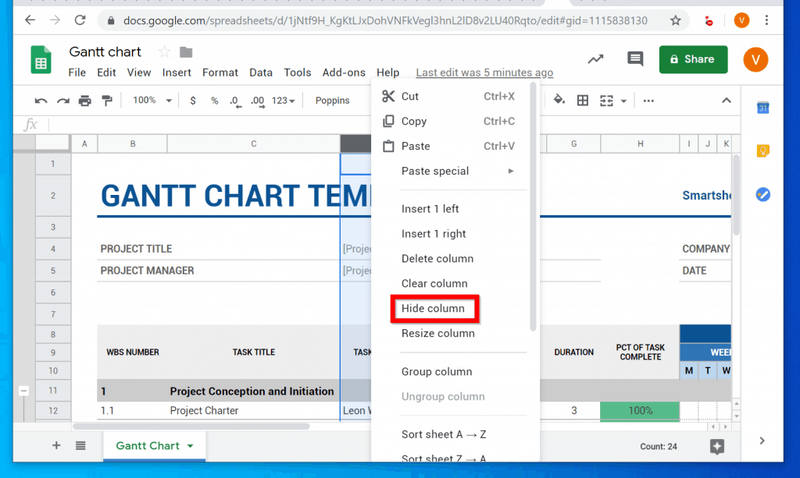Image resolution: width=800 pixels, height=478 pixels.
Task: Open the Borders icon in the toolbar
Action: (582, 100)
